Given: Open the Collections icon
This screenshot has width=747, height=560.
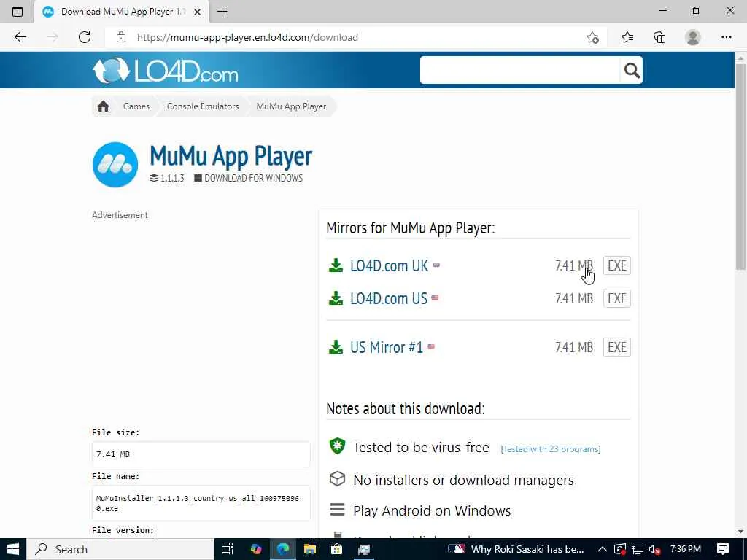Looking at the screenshot, I should [x=659, y=37].
